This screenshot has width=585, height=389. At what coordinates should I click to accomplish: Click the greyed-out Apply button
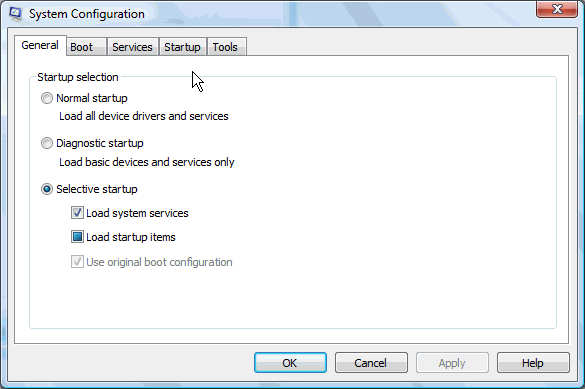452,363
